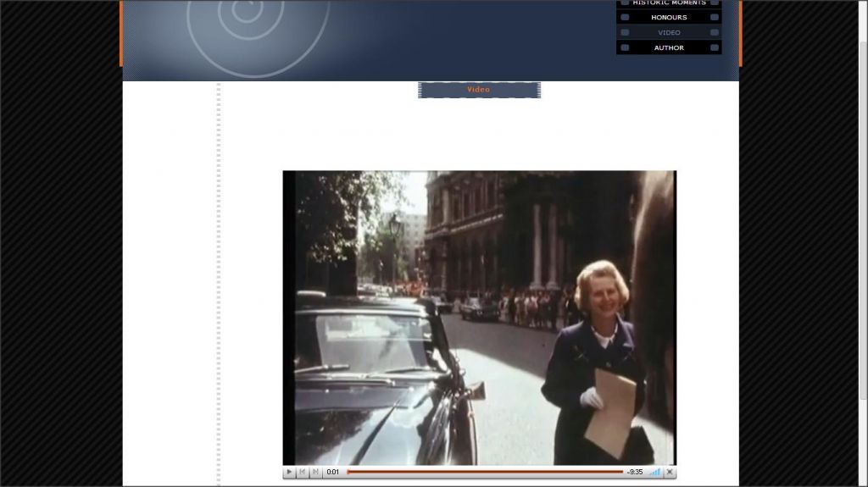Click the middle of the video seek bar
Viewport: 868px width, 487px height.
tap(486, 472)
